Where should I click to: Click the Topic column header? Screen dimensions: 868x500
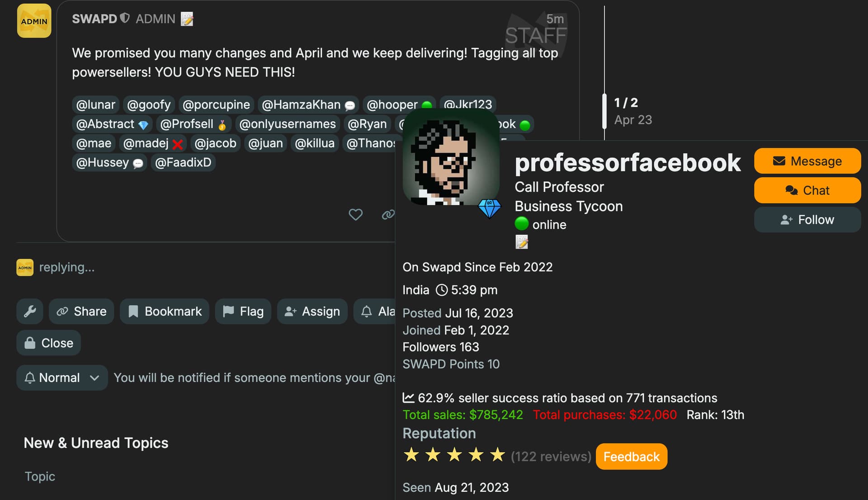coord(40,476)
